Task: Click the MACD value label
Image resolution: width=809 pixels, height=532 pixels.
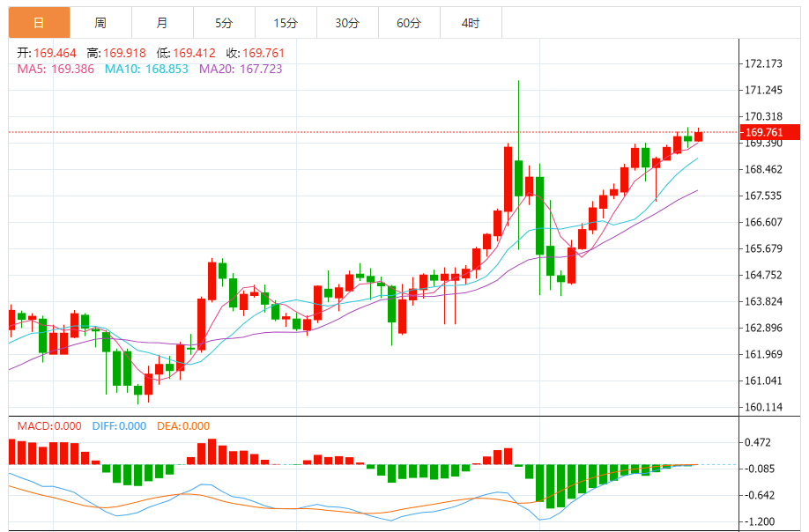Action: pos(49,426)
